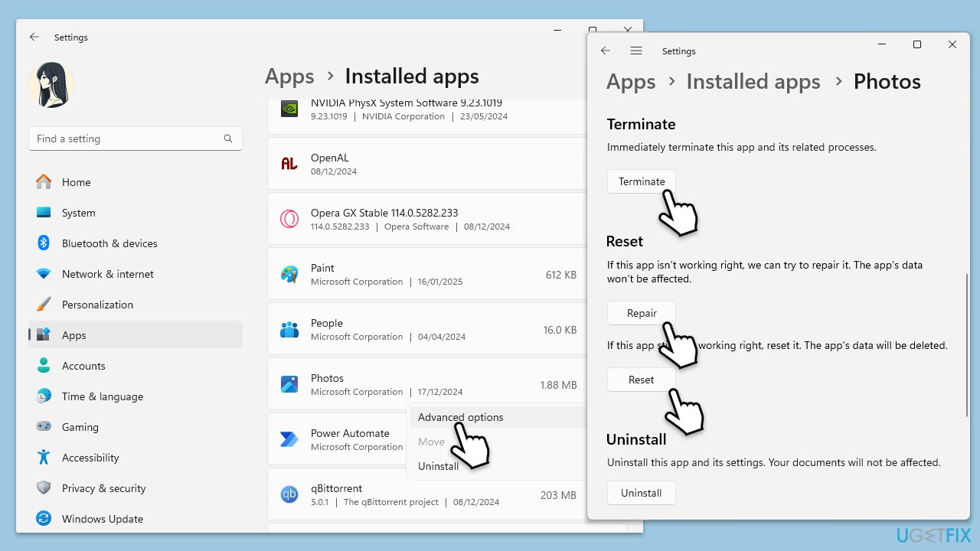Open Privacy & security settings
Image resolution: width=980 pixels, height=551 pixels.
pyautogui.click(x=136, y=488)
